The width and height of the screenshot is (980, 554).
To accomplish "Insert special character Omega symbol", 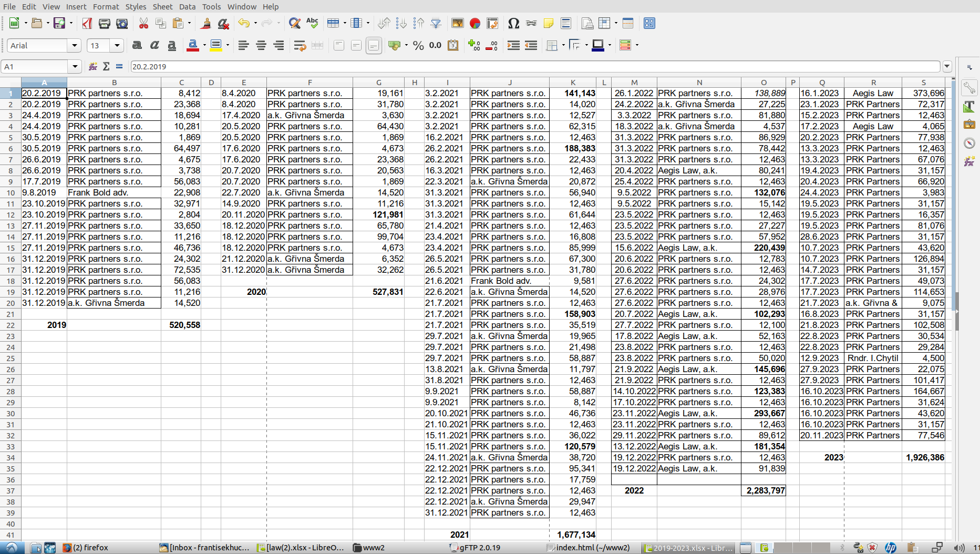I will coord(514,23).
